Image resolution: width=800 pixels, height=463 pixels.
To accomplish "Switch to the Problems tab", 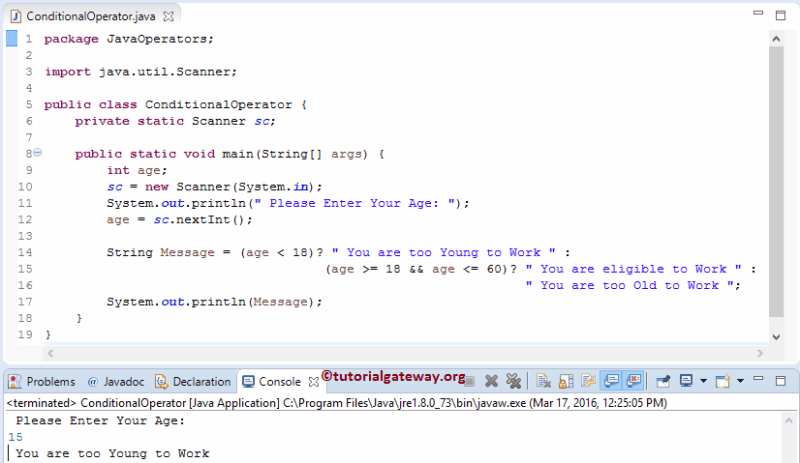I will pos(42,382).
